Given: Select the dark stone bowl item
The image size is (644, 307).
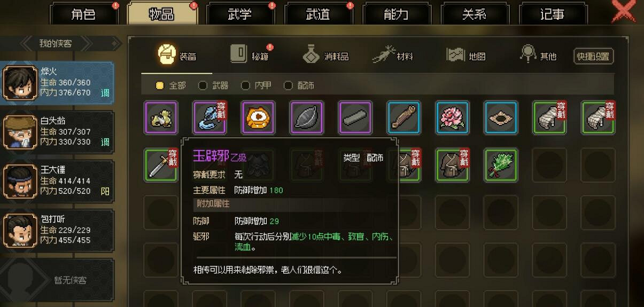Looking at the screenshot, I should coord(306,117).
